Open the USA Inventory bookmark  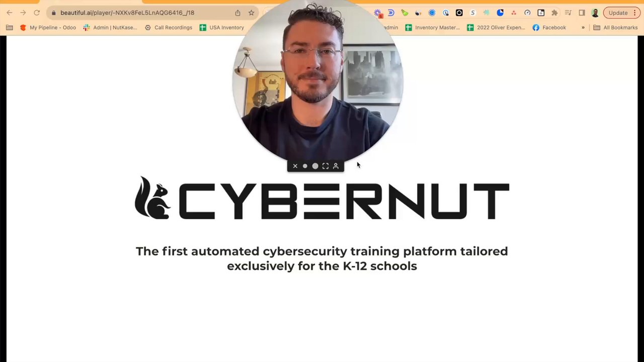point(222,28)
